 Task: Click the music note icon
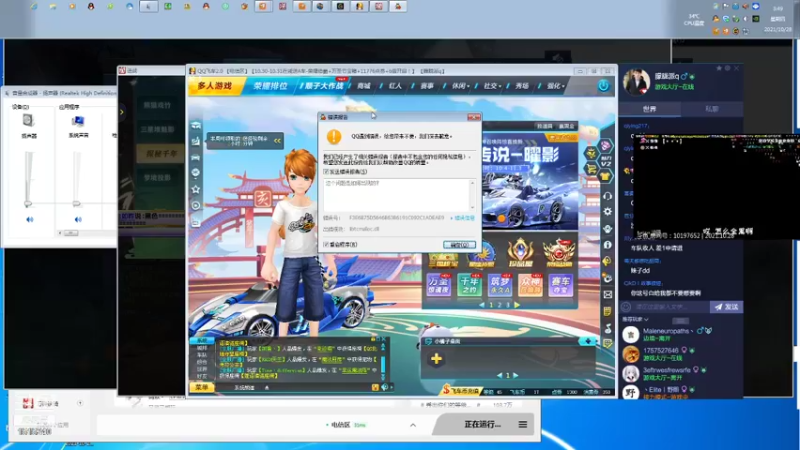click(x=607, y=328)
